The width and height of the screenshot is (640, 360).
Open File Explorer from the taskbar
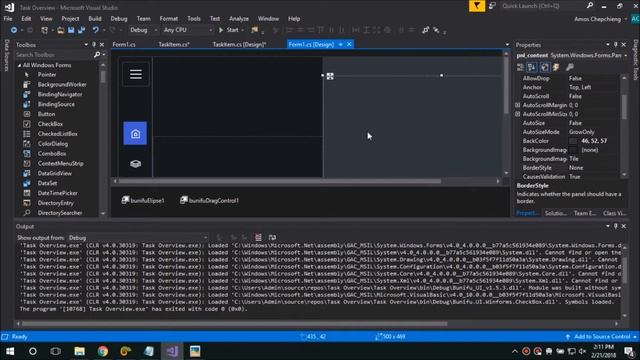80,351
